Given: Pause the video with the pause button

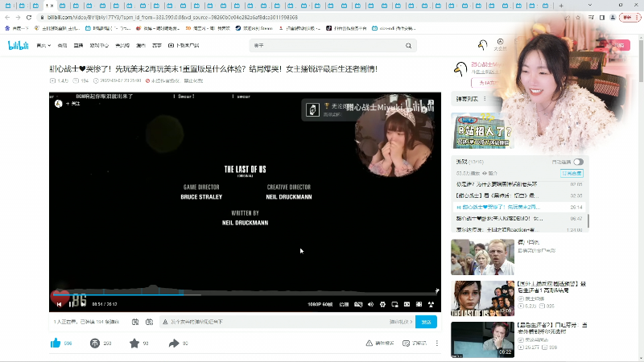Looking at the screenshot, I should pyautogui.click(x=71, y=304).
